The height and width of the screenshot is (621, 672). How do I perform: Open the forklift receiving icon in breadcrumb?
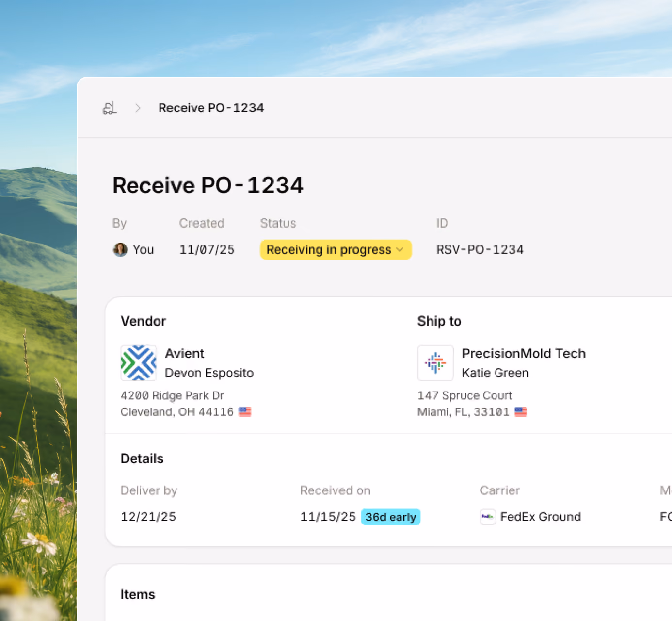pyautogui.click(x=110, y=108)
